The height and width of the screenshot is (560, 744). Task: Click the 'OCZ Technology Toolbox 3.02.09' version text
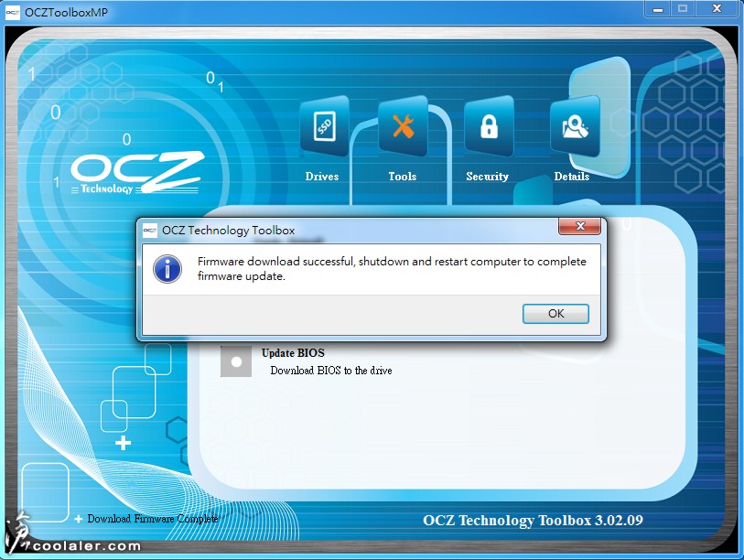[533, 521]
